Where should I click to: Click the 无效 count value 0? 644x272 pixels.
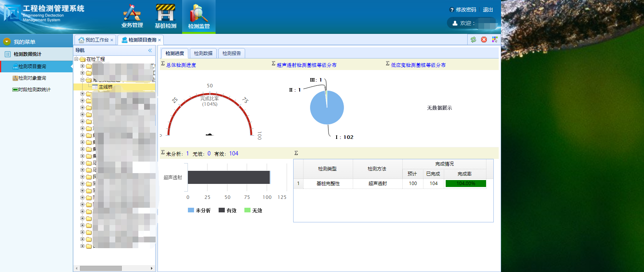point(209,154)
